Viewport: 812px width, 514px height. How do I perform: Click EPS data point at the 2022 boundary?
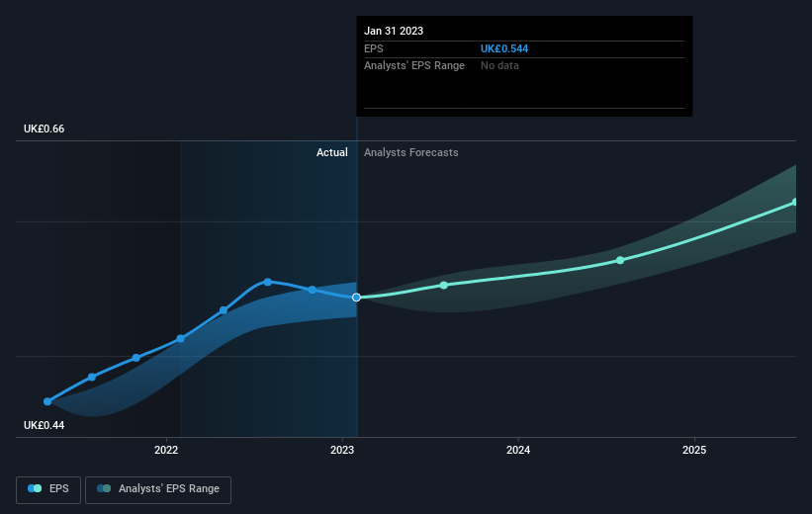point(181,338)
